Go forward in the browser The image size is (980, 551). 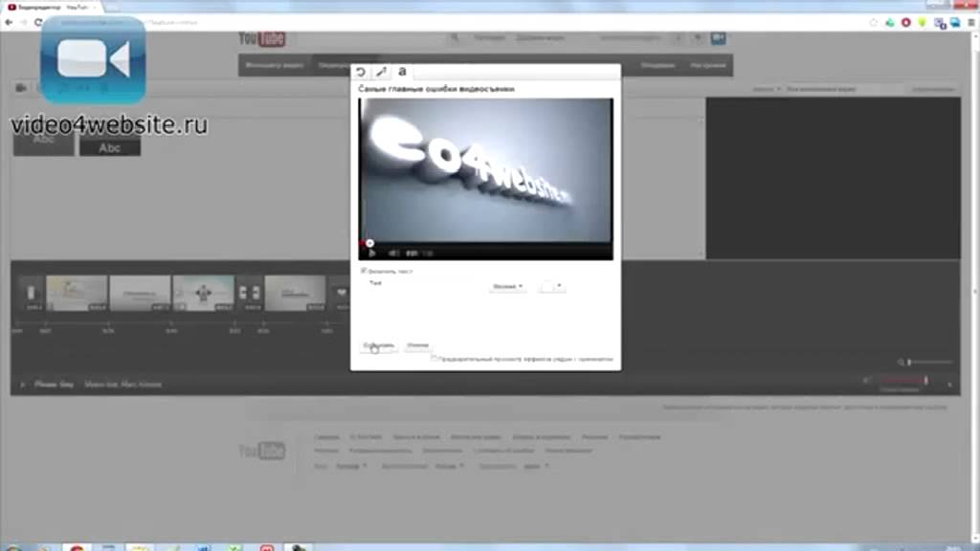pos(23,23)
